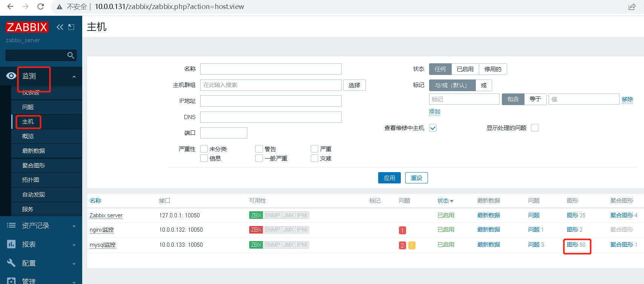
Task: Click ZBX availability badge for Zabbix server
Action: (x=256, y=215)
